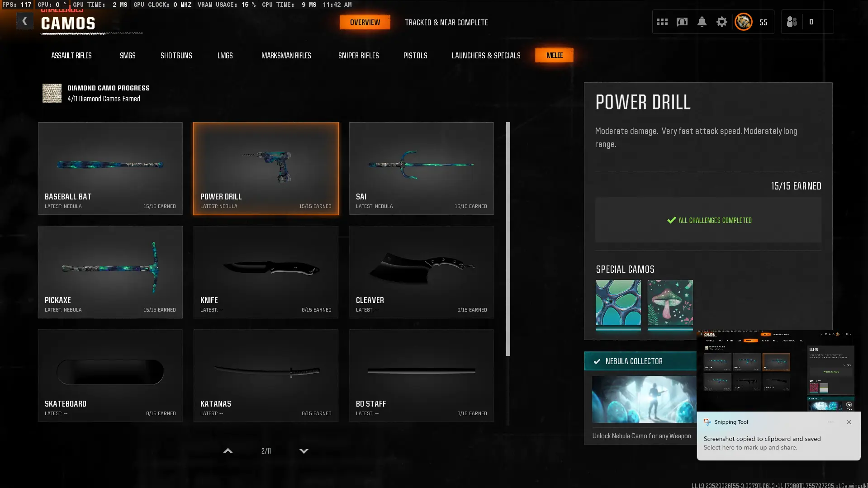Switch to the Overview tab

point(365,22)
